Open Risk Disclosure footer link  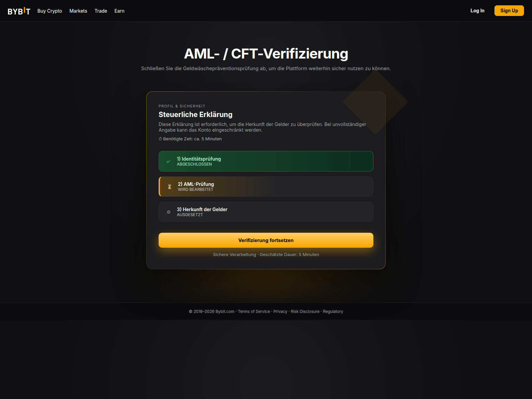click(x=305, y=312)
